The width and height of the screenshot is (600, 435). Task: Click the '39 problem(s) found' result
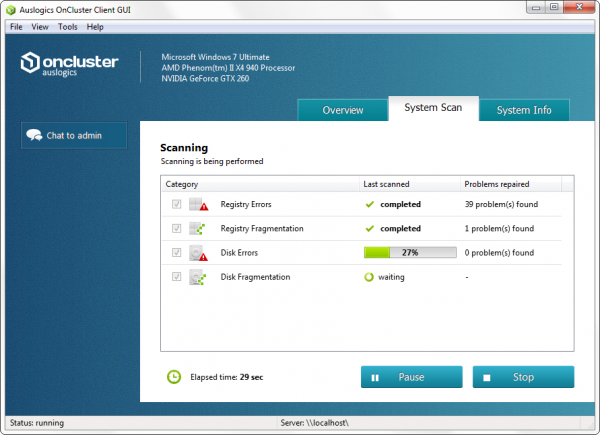[x=501, y=204]
